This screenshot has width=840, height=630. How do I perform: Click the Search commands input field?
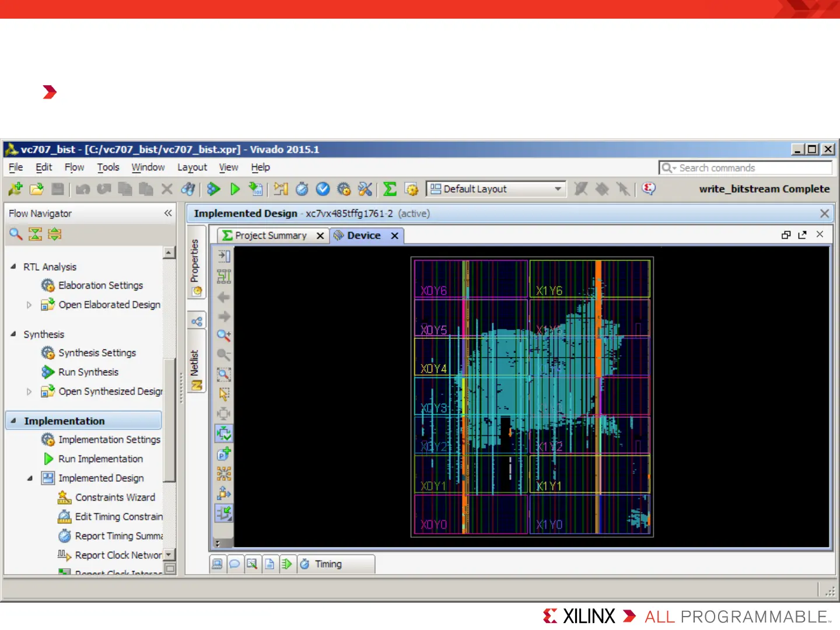click(745, 168)
